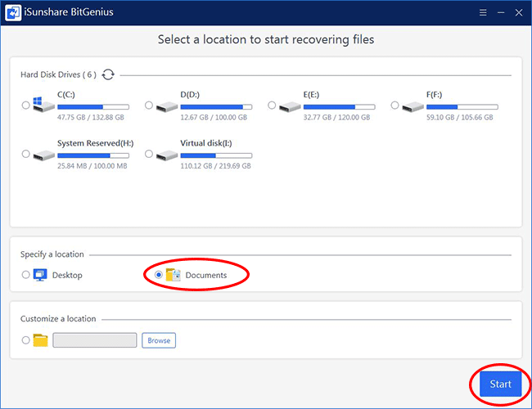Click the F(F:) drive icon
This screenshot has width=532, height=409.
pyautogui.click(x=413, y=106)
